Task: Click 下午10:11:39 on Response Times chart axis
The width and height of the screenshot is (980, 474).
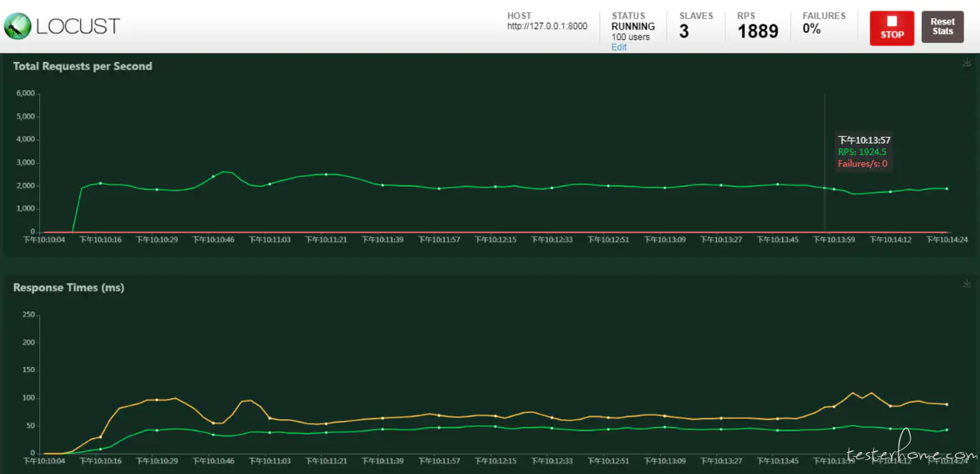Action: 382,461
